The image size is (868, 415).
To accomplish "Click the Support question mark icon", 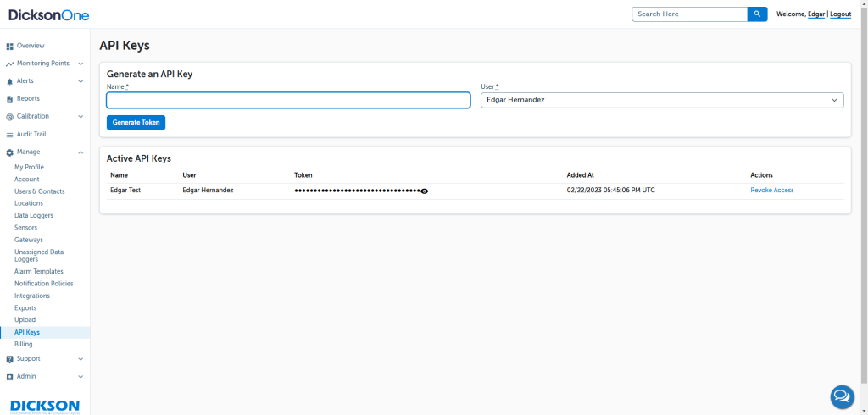I will click(x=10, y=359).
